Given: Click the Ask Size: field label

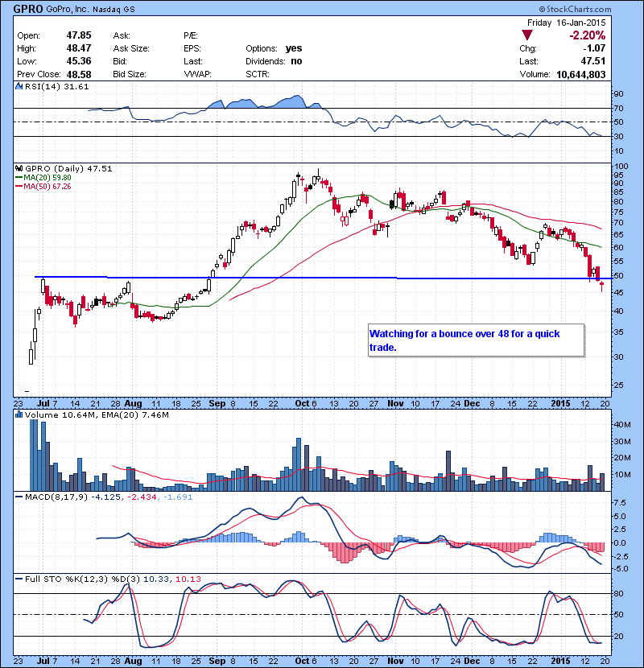Looking at the screenshot, I should [x=131, y=48].
